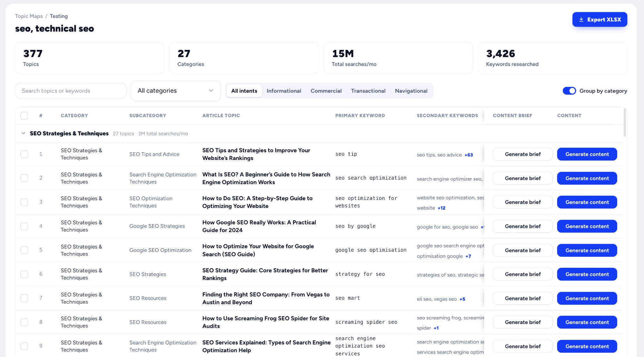
Task: Open the All categories dropdown
Action: coord(175,91)
